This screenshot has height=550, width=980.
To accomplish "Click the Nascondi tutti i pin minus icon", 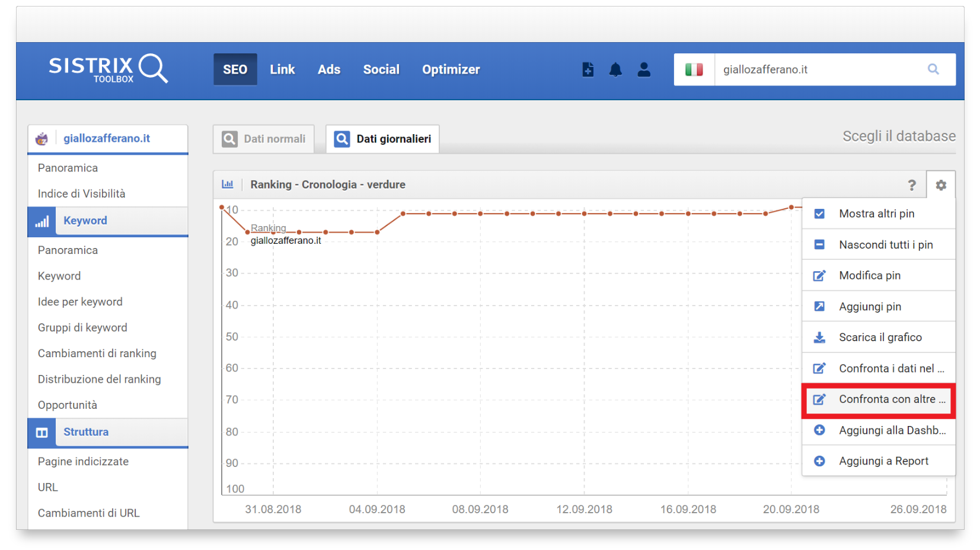I will 819,244.
